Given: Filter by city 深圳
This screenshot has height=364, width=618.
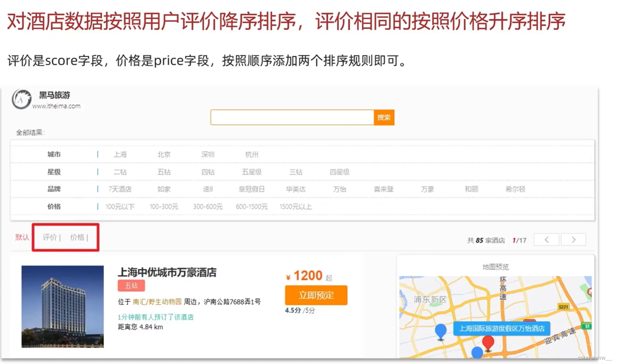Looking at the screenshot, I should pos(208,154).
